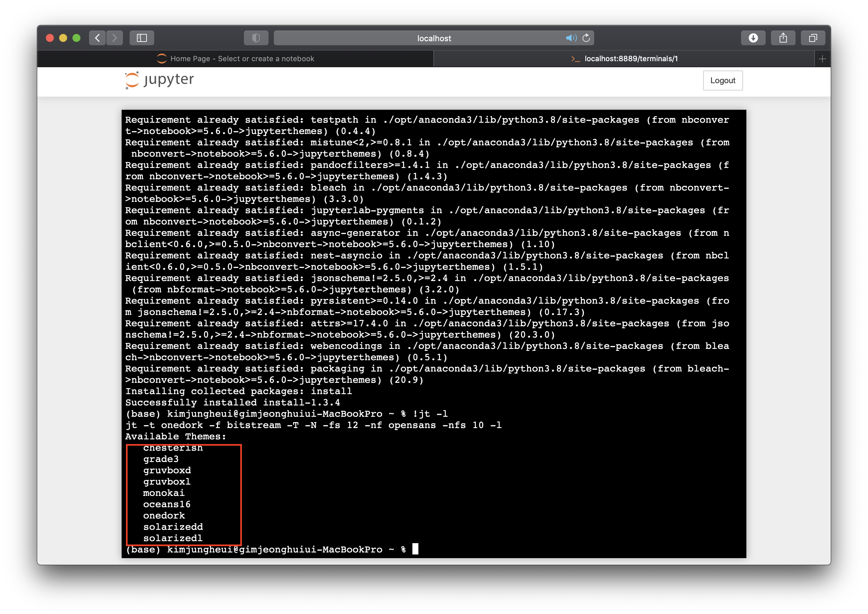Show the tab overview icon
Viewport: 868px width, 614px height.
[813, 38]
